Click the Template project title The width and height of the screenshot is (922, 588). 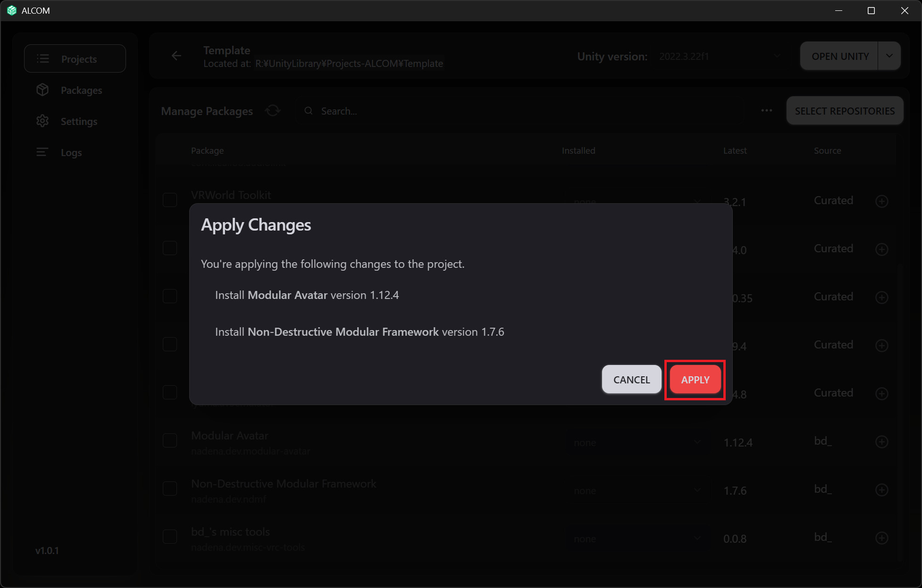226,50
